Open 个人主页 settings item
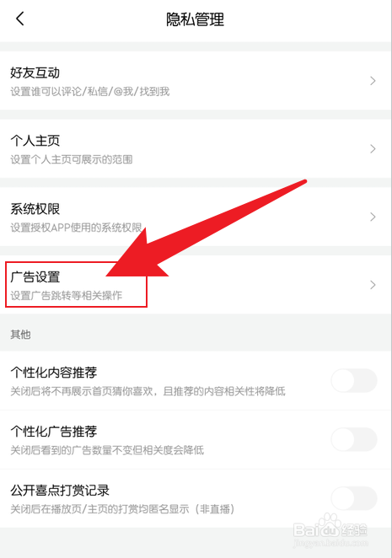The height and width of the screenshot is (558, 392). click(x=196, y=148)
